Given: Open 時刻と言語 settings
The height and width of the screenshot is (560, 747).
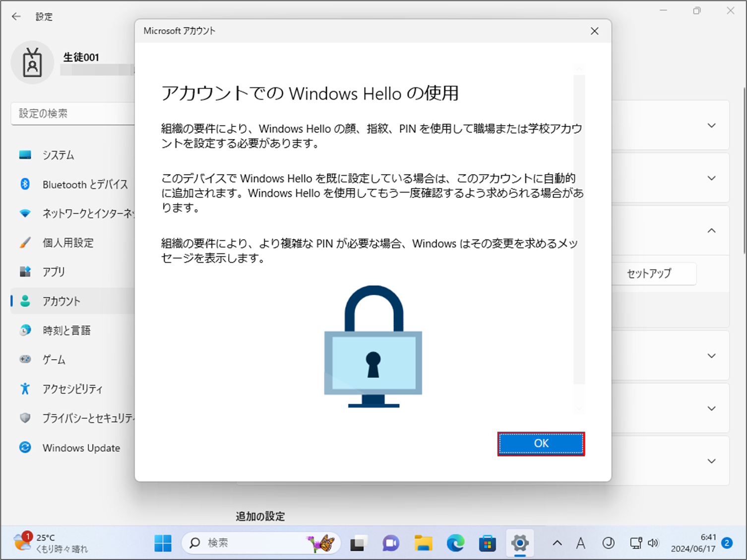Looking at the screenshot, I should tap(73, 330).
